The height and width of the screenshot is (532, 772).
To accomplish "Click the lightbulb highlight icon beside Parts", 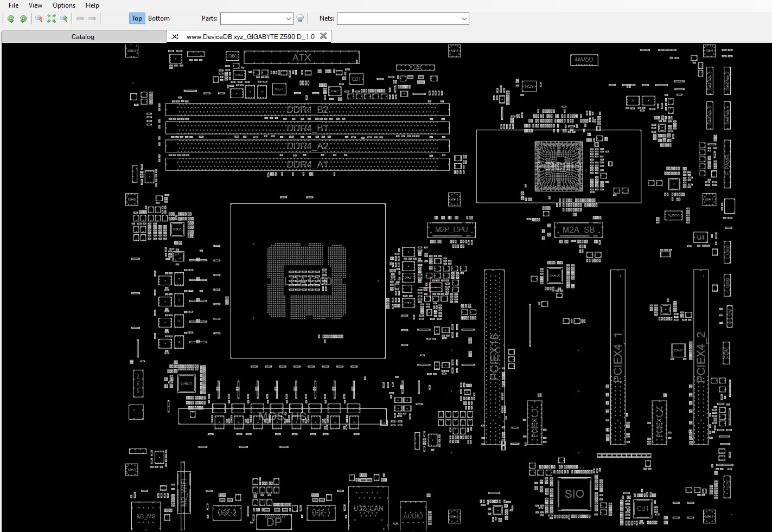I will point(300,18).
